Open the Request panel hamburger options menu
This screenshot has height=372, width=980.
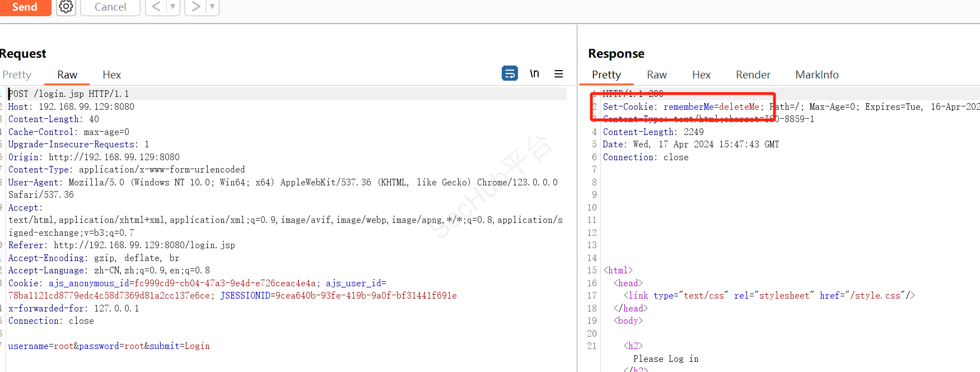(x=558, y=74)
